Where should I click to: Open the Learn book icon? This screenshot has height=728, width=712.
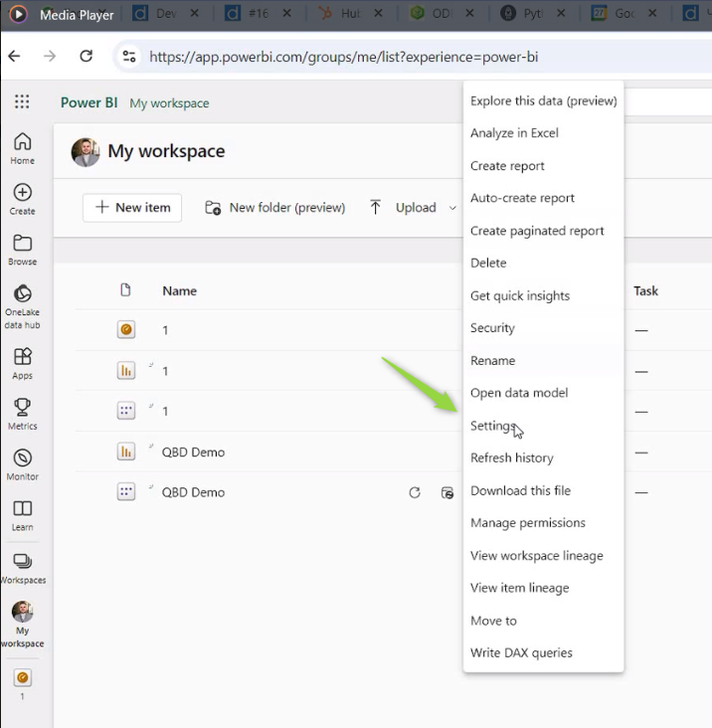(22, 515)
